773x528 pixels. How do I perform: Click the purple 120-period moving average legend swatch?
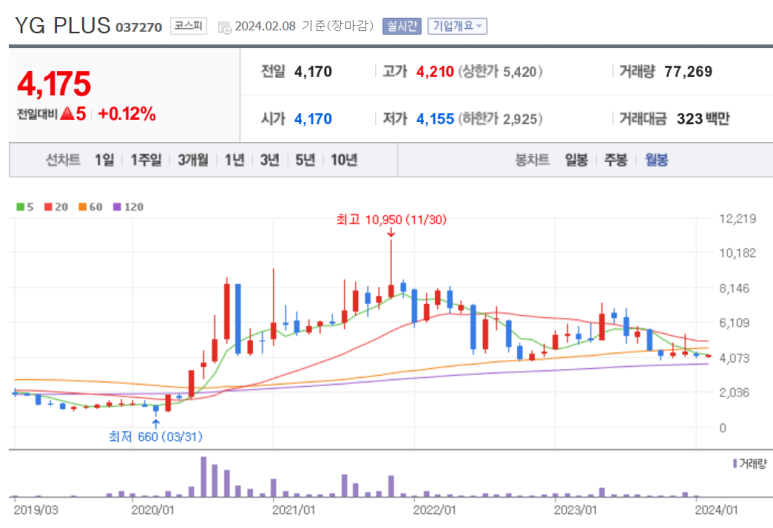point(117,207)
